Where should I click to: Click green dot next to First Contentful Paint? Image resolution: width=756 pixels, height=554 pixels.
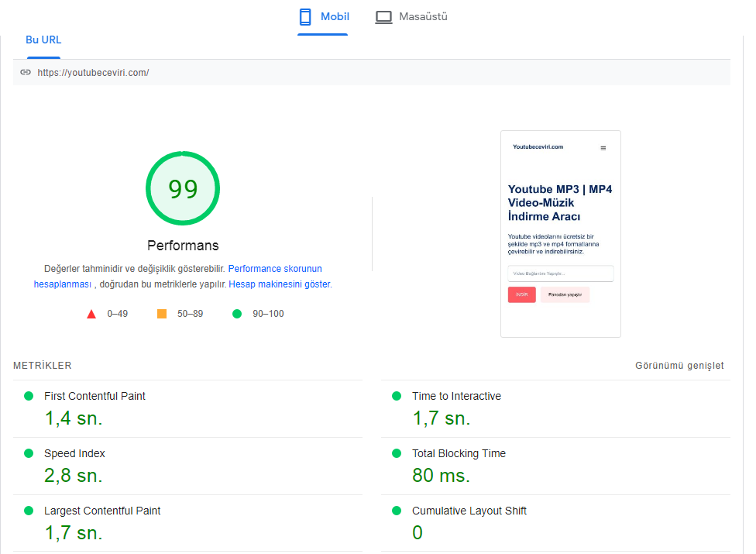click(x=29, y=396)
